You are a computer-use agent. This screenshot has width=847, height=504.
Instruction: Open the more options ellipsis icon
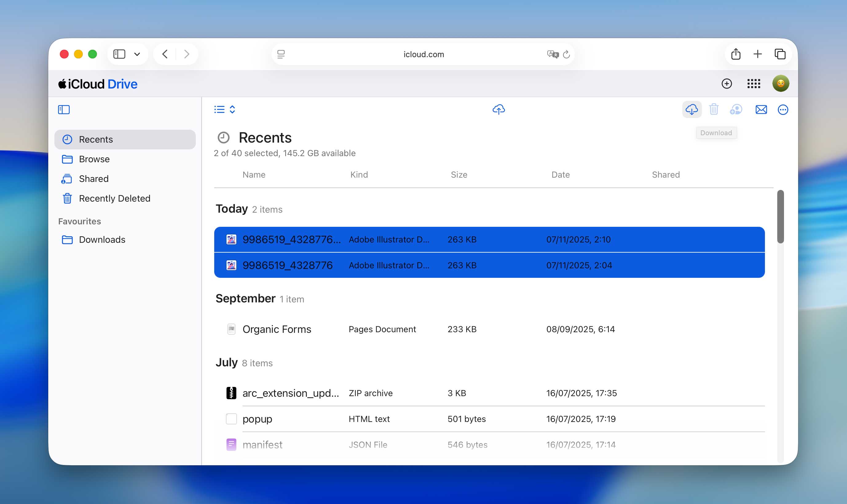pyautogui.click(x=783, y=109)
